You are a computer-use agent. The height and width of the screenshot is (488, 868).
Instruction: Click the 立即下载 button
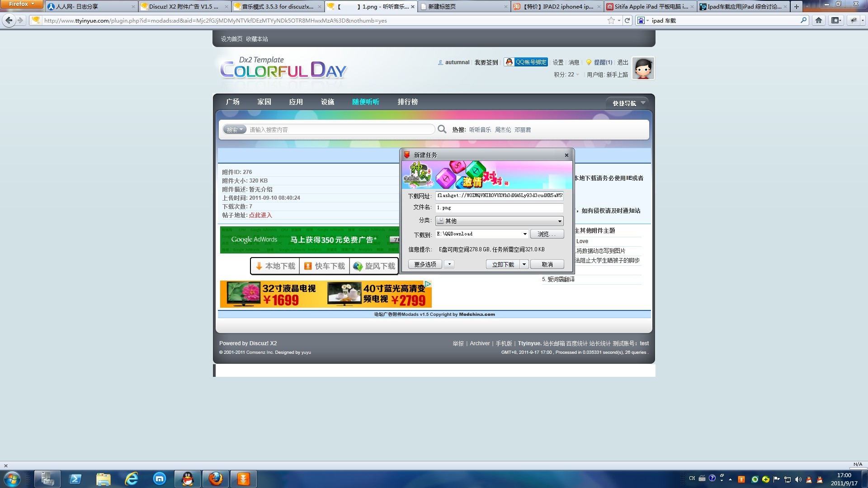pyautogui.click(x=503, y=264)
